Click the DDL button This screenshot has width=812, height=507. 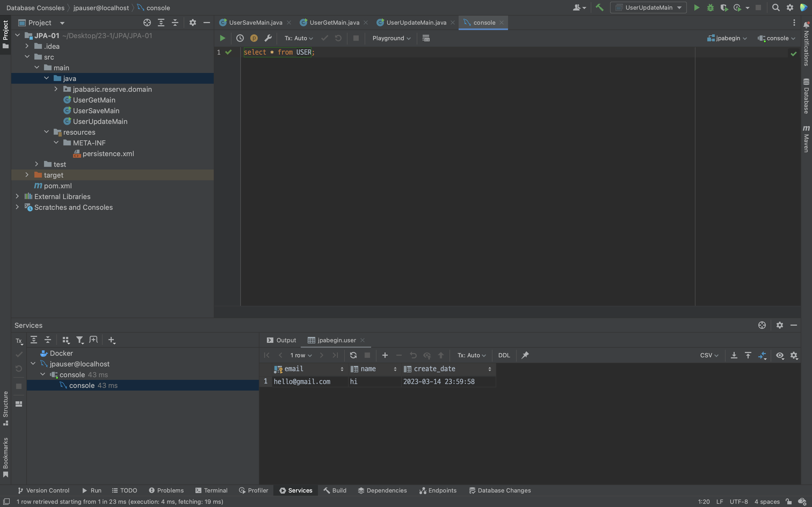click(504, 355)
